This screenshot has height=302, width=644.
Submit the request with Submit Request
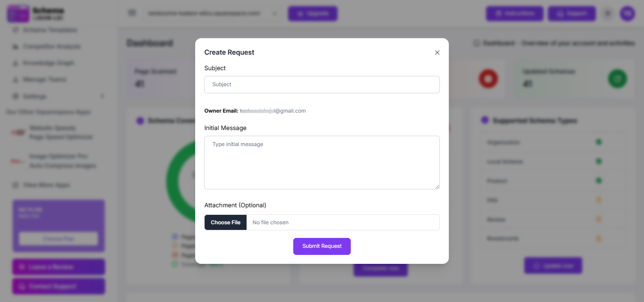(x=322, y=246)
